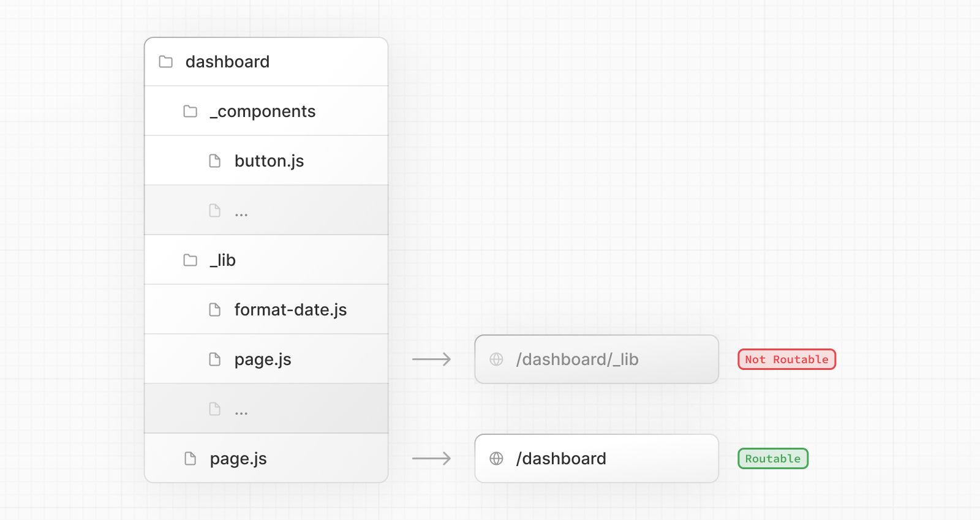Click the /dashboard/_lib URL box
Image resolution: width=980 pixels, height=520 pixels.
pyautogui.click(x=596, y=360)
